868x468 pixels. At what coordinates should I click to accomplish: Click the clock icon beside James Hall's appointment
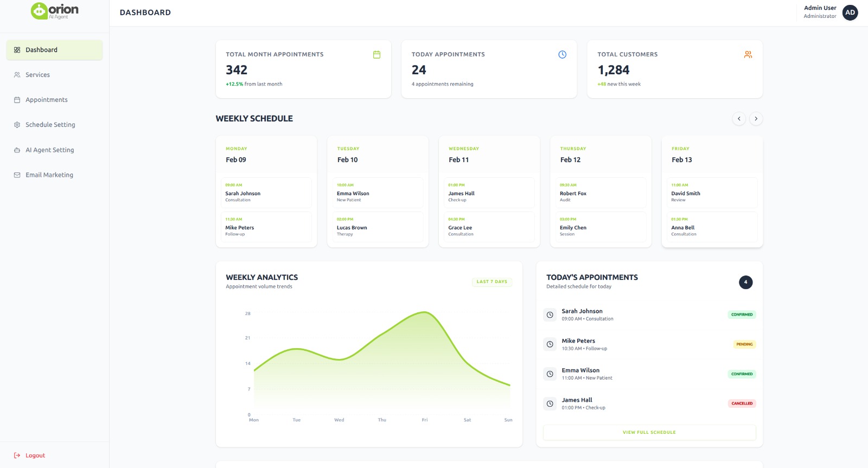click(550, 403)
